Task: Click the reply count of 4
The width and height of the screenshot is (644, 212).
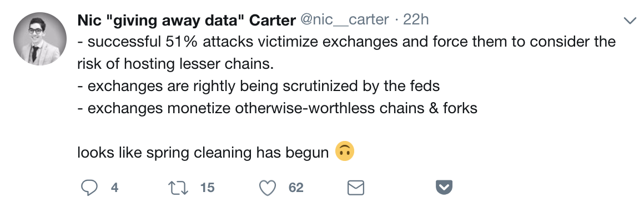Action: (x=114, y=188)
